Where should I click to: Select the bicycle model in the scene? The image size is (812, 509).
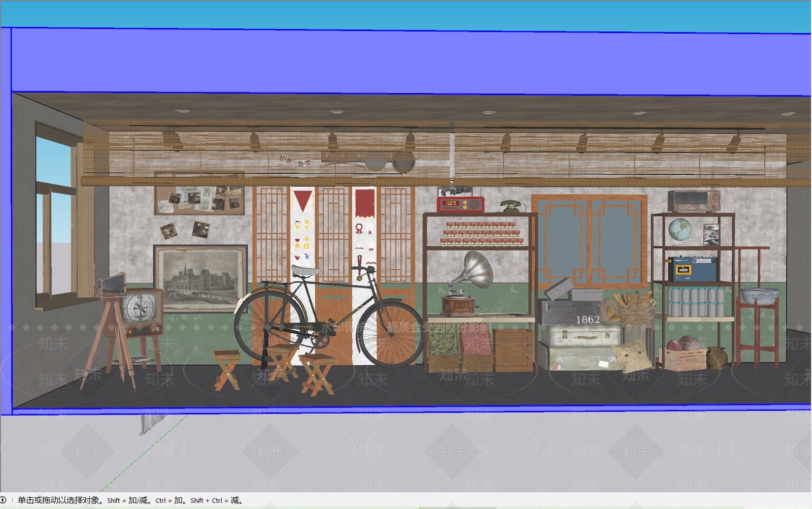[329, 315]
